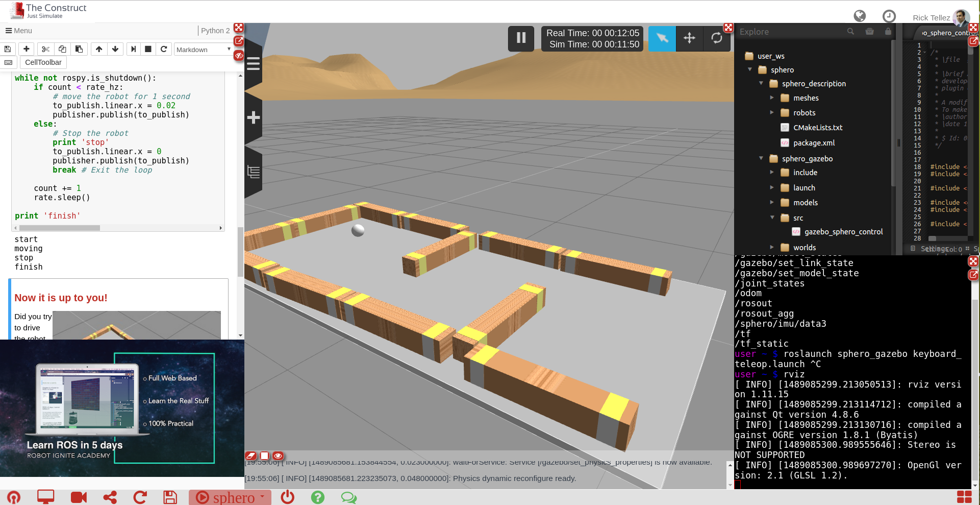This screenshot has height=505, width=980.
Task: Share the project using share icon
Action: click(110, 497)
